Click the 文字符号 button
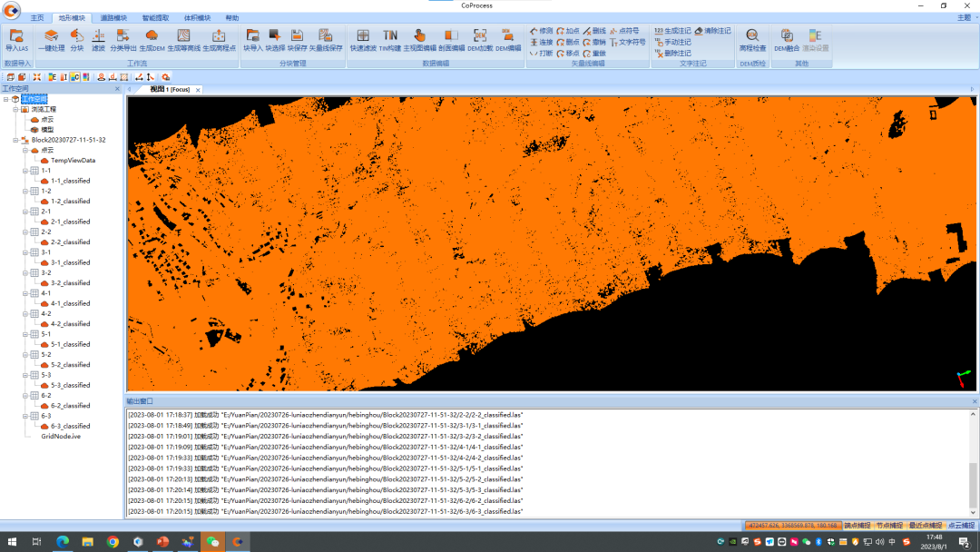This screenshot has width=980, height=552. tap(628, 42)
